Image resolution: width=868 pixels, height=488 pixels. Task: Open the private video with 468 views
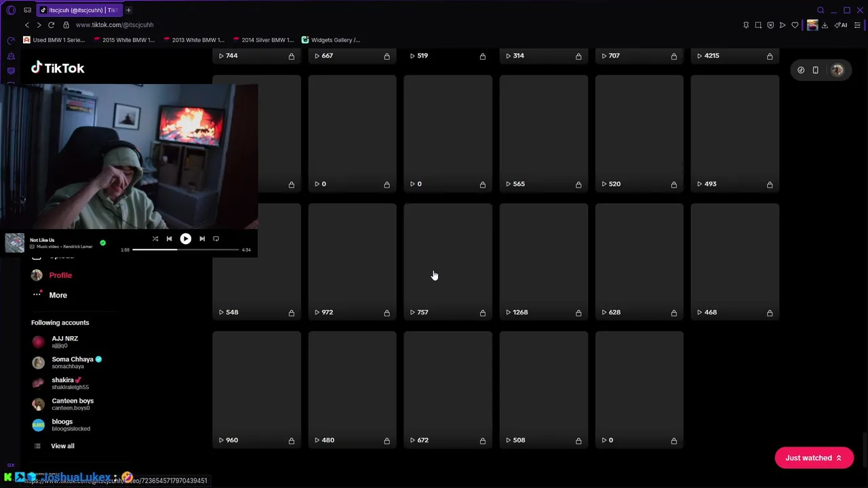coord(734,262)
